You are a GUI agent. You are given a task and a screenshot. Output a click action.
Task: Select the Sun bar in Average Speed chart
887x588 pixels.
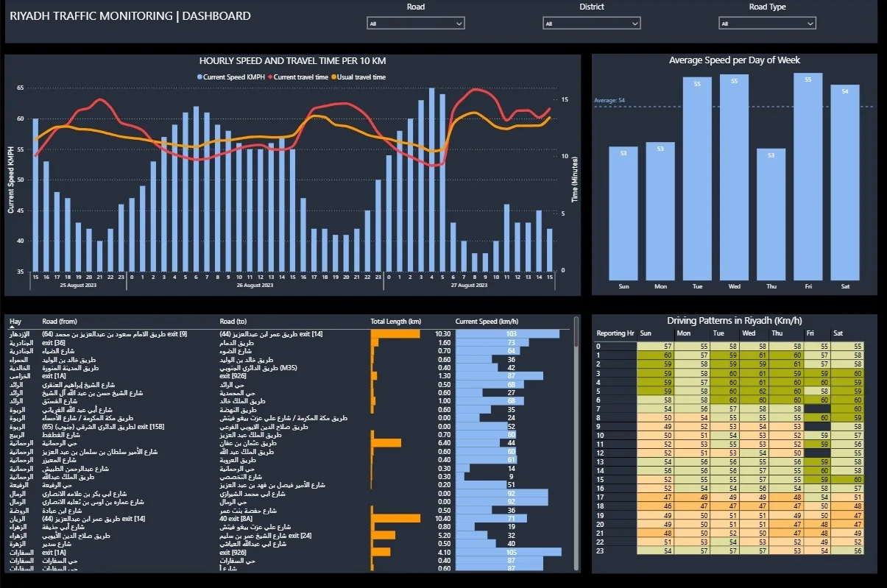tap(623, 213)
